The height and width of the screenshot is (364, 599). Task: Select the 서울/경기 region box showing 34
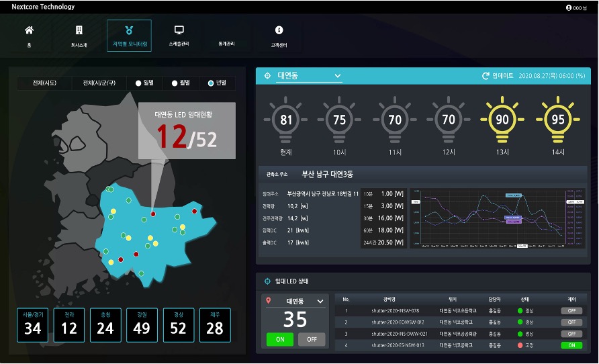[32, 325]
